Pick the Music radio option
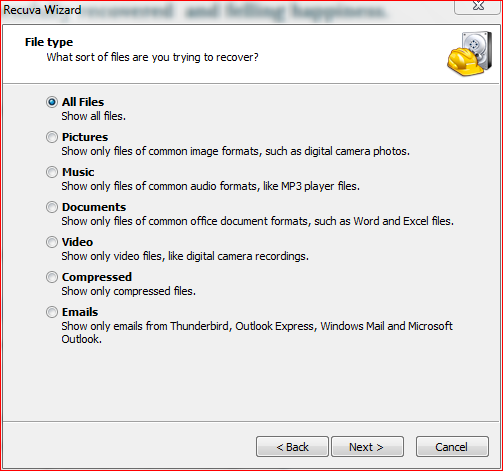 [x=52, y=172]
